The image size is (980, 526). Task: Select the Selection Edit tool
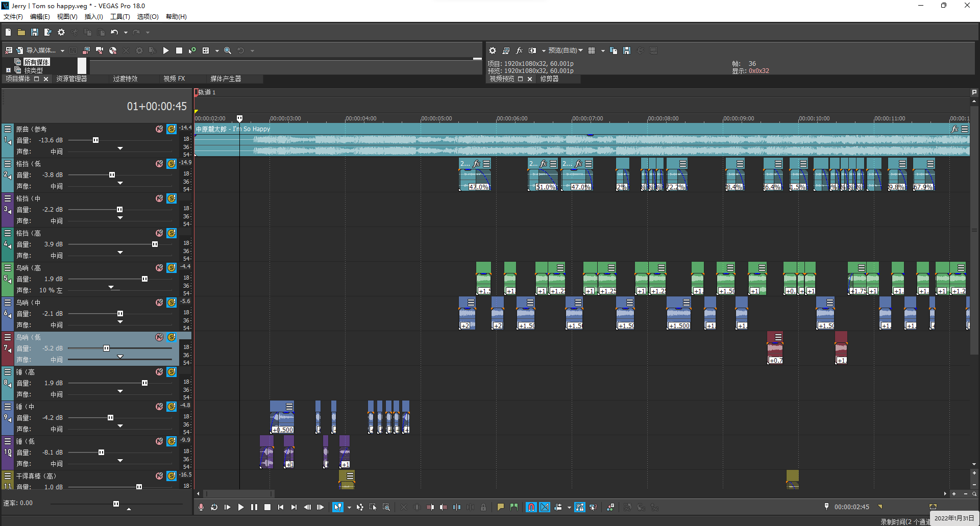[x=373, y=507]
